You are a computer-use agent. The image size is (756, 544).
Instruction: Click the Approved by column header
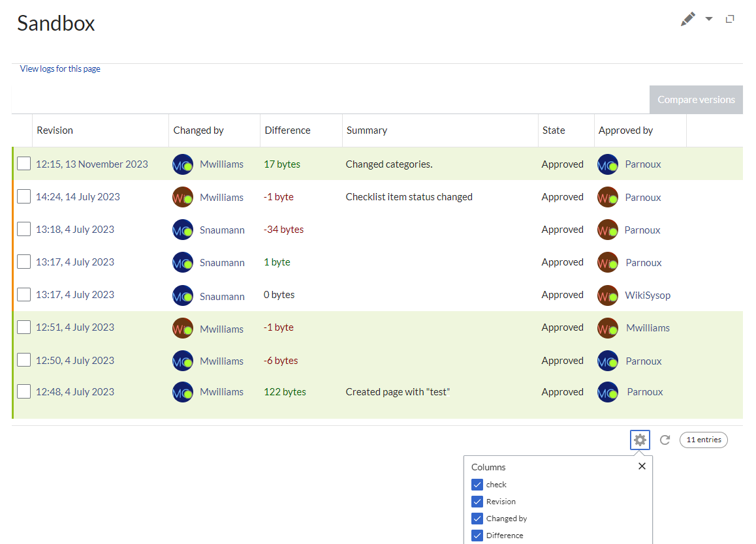(x=640, y=130)
